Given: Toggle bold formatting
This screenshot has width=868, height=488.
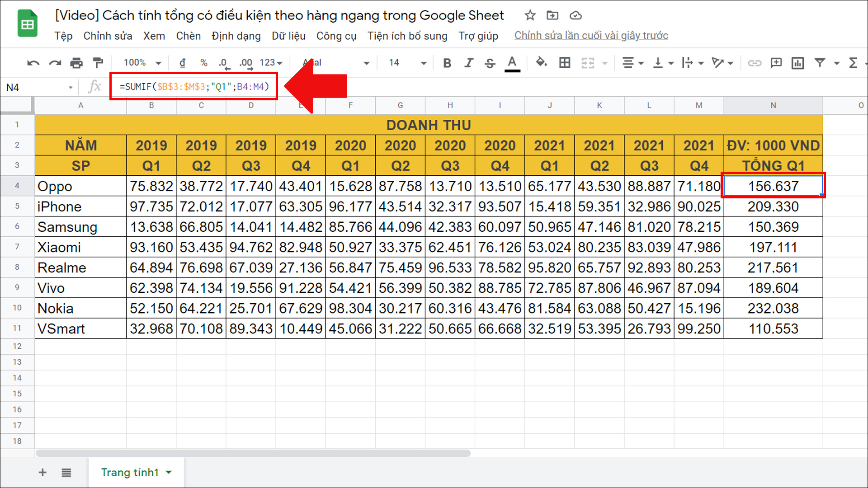Looking at the screenshot, I should [x=447, y=63].
